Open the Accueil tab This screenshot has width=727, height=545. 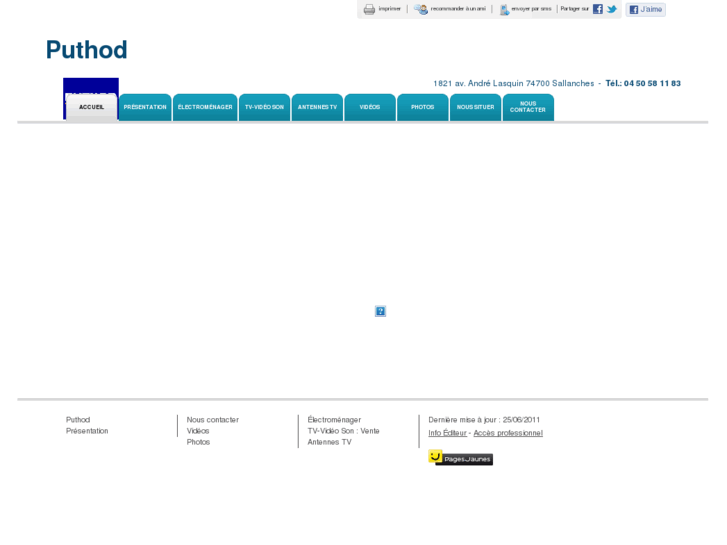click(x=91, y=107)
